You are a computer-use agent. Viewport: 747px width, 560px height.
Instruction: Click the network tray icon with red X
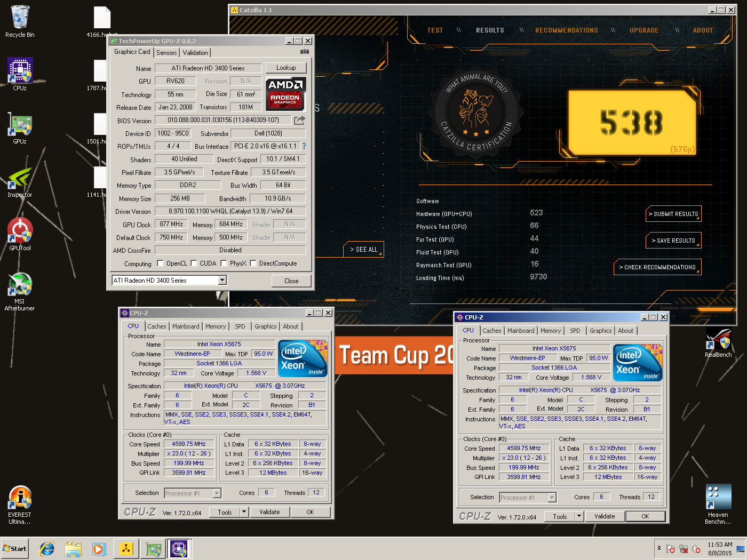684,549
